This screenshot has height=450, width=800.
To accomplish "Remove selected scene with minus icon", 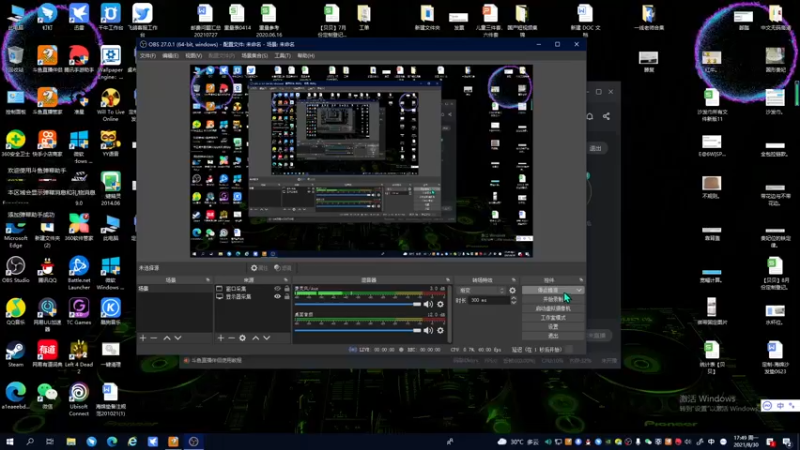I will coord(154,338).
